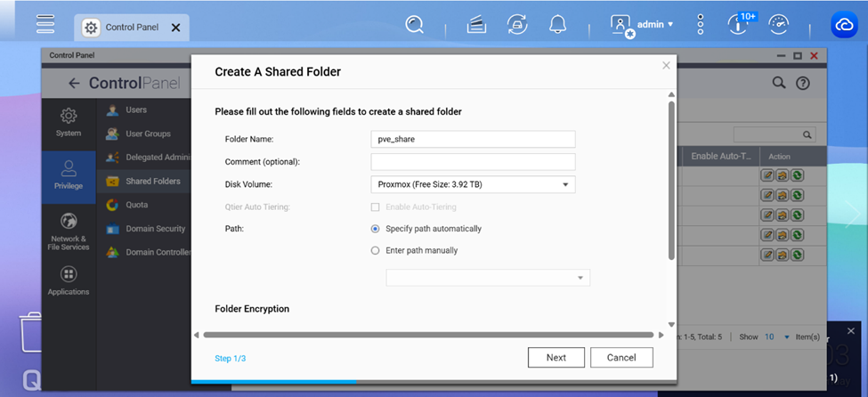
Task: Click the dialog horizontal scrollbar
Action: coord(427,336)
